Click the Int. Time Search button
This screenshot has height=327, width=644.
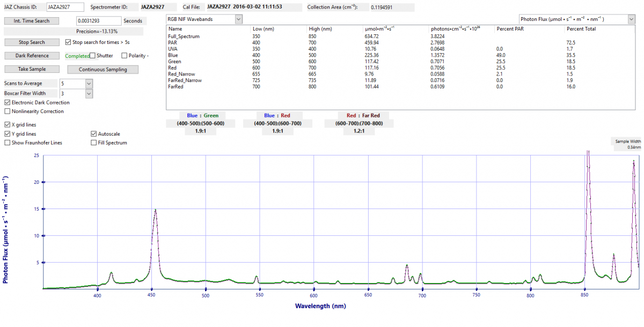point(32,21)
